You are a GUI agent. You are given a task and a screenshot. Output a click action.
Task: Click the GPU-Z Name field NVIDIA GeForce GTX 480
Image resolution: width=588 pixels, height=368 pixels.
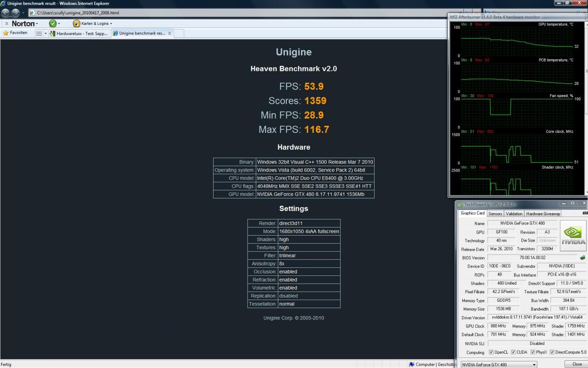tap(522, 223)
